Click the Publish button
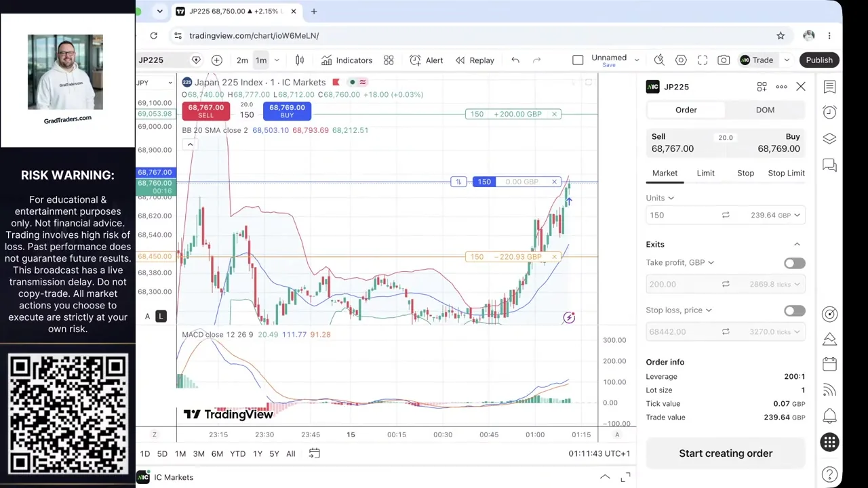 click(819, 60)
